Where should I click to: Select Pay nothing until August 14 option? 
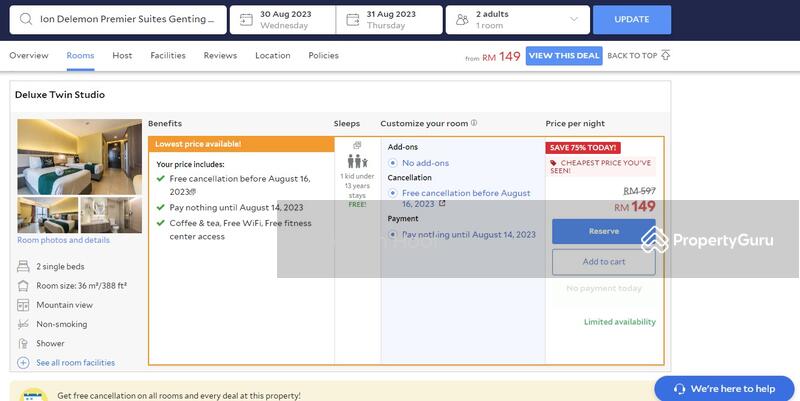(393, 235)
